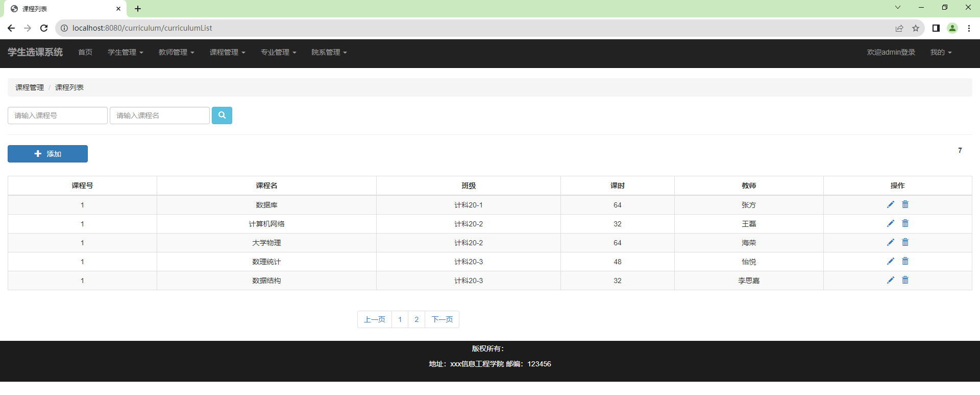The height and width of the screenshot is (395, 980).
Task: Open a new browser tab
Action: [138, 9]
